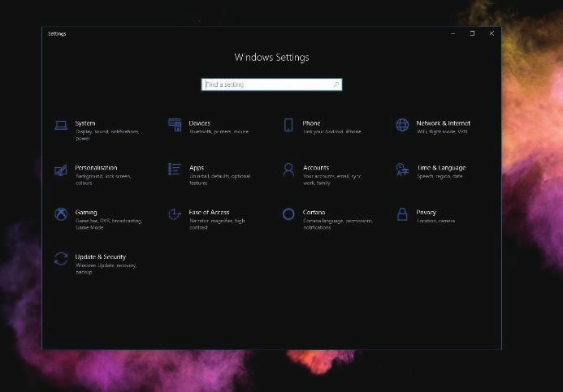The width and height of the screenshot is (563, 392).
Task: Open the System laptop icon
Action: (61, 125)
